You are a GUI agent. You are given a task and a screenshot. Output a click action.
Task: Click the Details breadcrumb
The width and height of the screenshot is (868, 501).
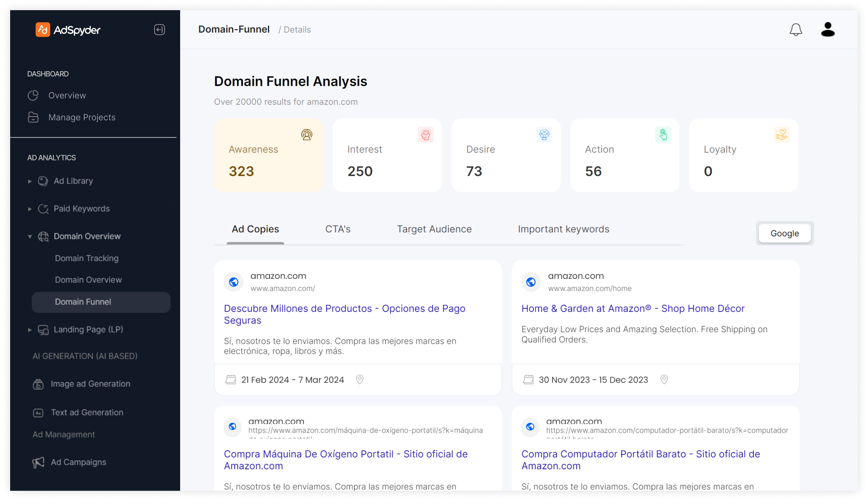[297, 30]
